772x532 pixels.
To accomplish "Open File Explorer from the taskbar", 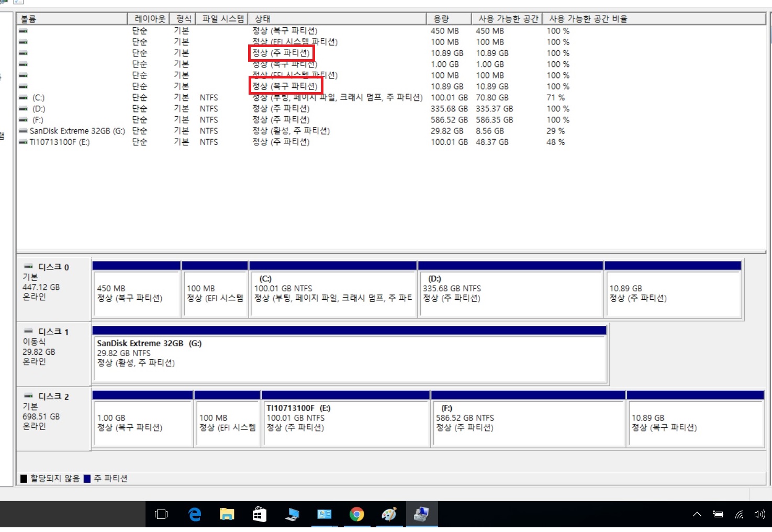I will (x=227, y=514).
